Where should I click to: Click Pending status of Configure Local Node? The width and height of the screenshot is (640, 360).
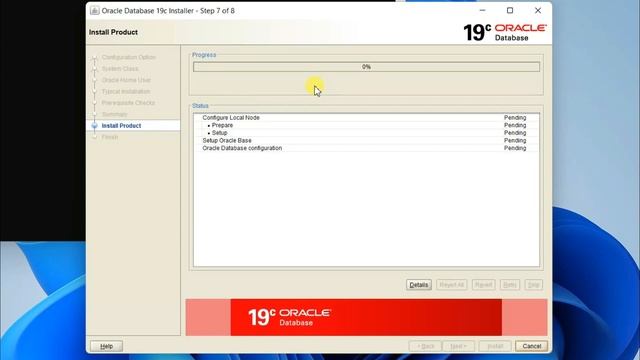point(515,118)
